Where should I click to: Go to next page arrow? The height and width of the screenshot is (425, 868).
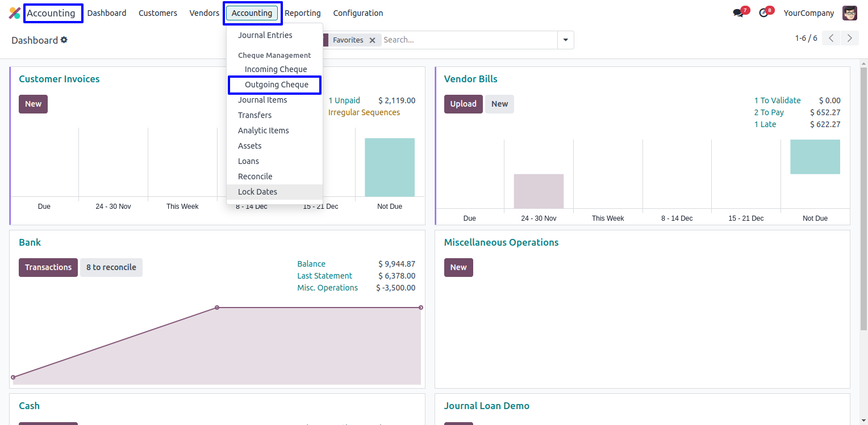tap(850, 39)
